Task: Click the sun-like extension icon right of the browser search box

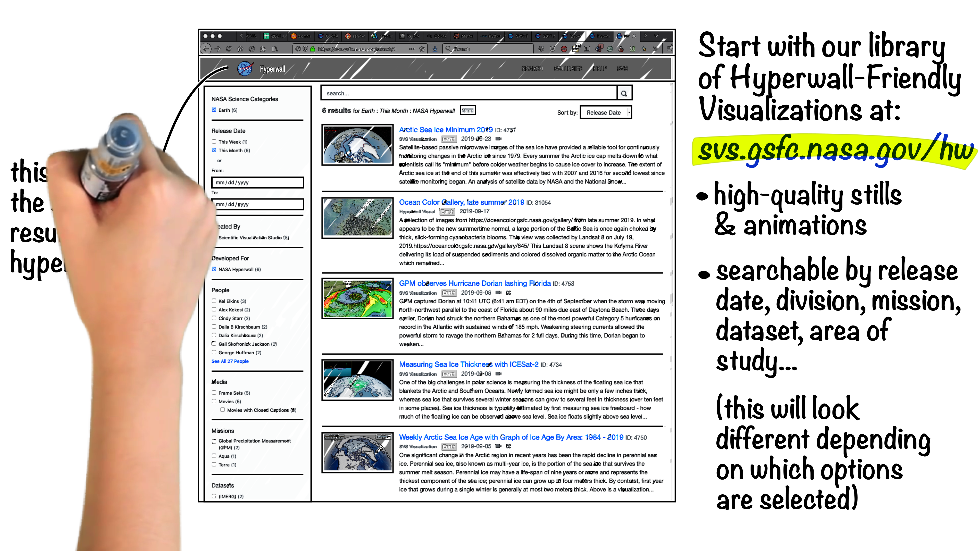Action: [x=541, y=49]
